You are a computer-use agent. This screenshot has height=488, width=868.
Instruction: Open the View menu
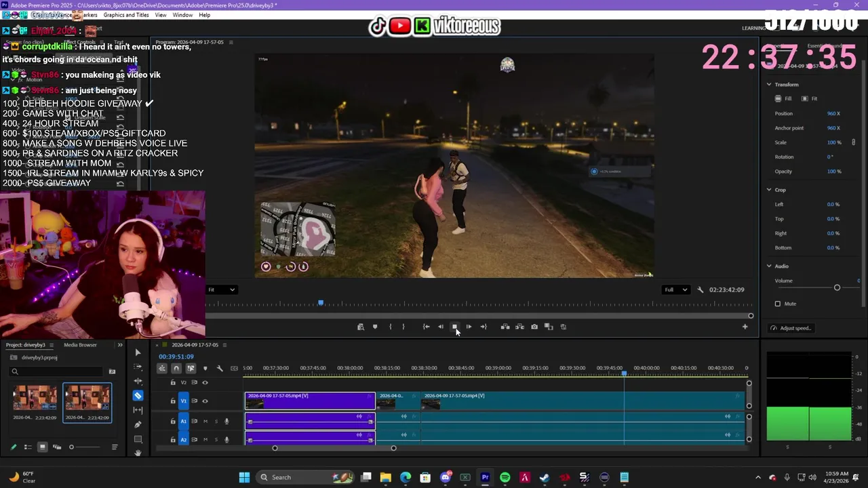161,15
